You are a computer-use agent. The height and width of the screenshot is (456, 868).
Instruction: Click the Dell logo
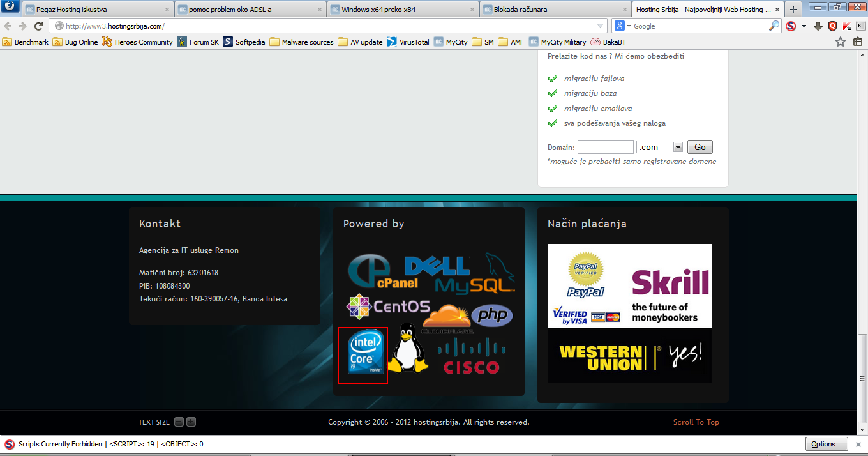438,266
